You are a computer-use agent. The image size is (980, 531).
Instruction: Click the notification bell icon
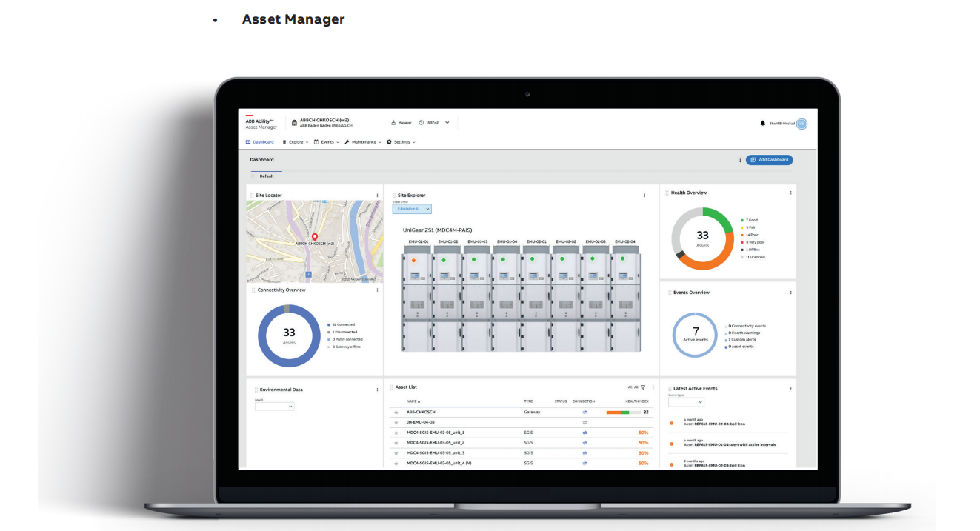pos(763,124)
